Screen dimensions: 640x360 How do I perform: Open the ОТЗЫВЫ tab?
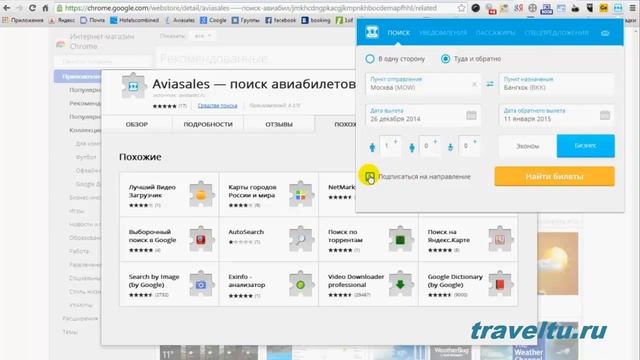(279, 124)
